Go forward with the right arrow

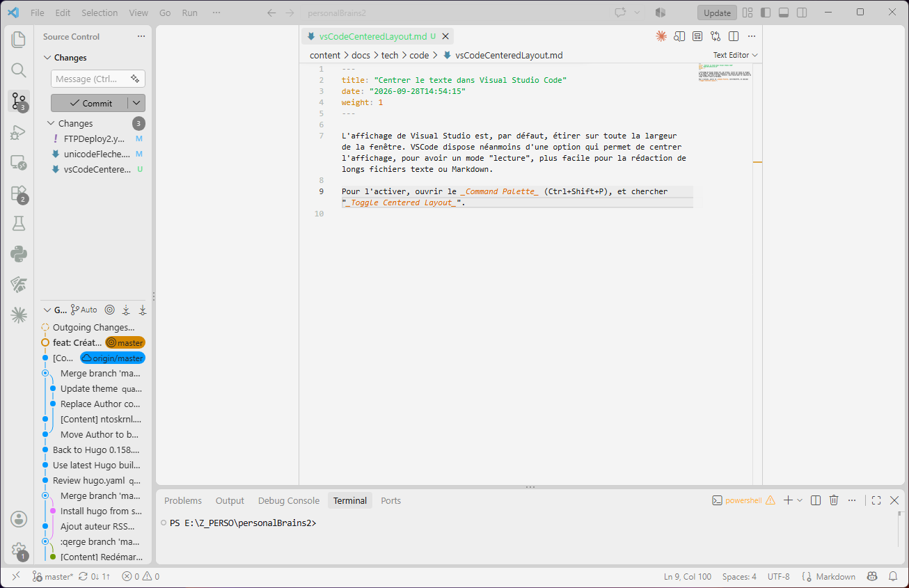(290, 13)
